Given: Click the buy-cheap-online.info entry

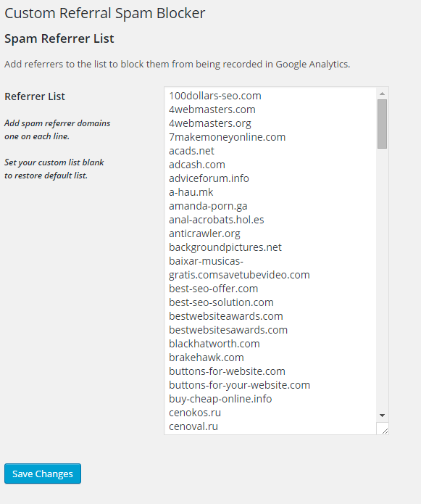Looking at the screenshot, I should pyautogui.click(x=220, y=399).
